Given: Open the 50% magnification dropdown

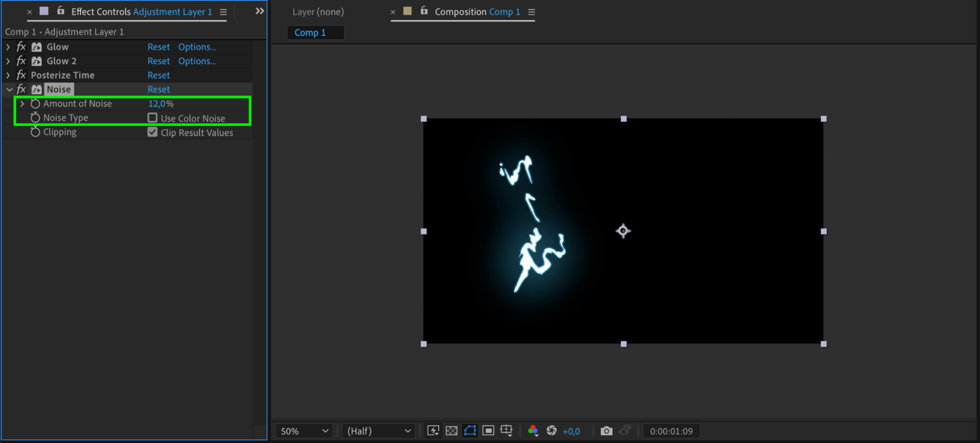Looking at the screenshot, I should pyautogui.click(x=304, y=431).
